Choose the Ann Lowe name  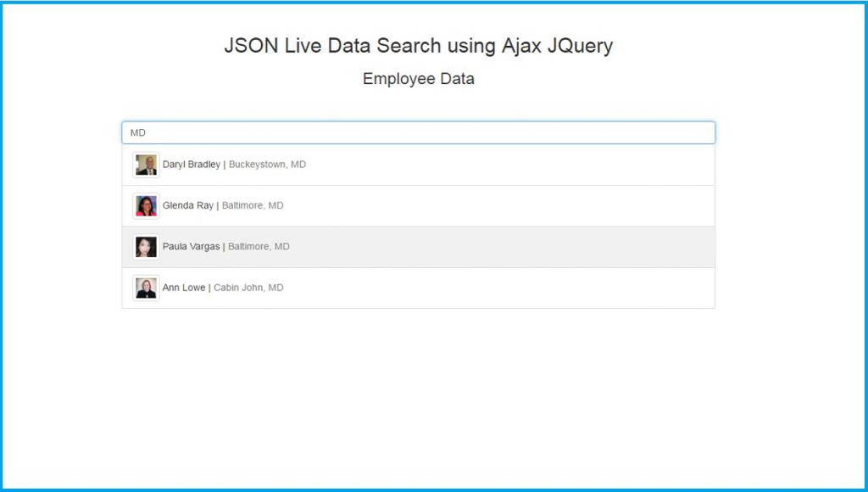tap(184, 288)
